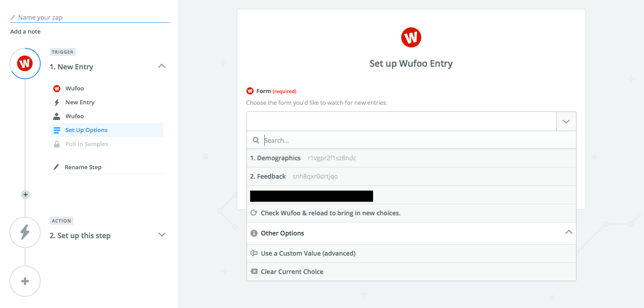The image size is (644, 308).
Task: Click the clear choice X icon
Action: [x=254, y=271]
